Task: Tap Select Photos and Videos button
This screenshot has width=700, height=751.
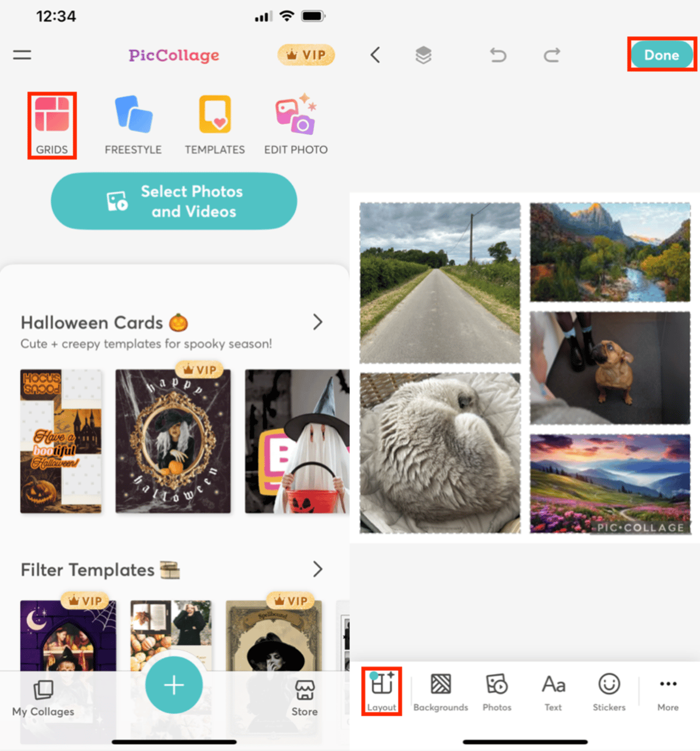Action: point(174,201)
